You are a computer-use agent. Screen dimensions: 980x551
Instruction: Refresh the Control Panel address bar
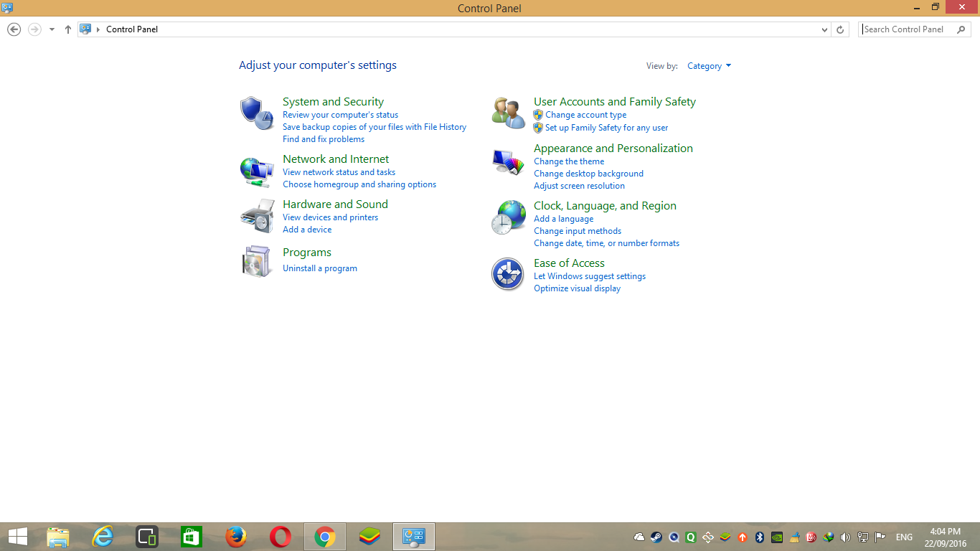click(x=841, y=29)
